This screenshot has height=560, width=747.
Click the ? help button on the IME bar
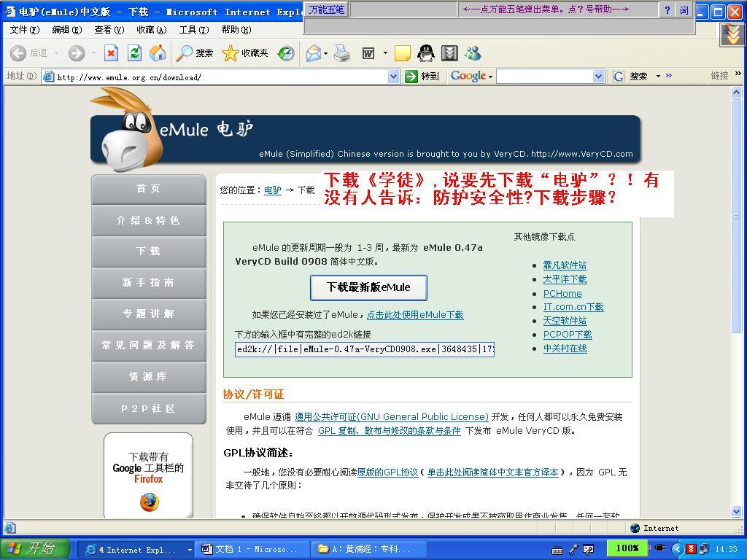point(667,10)
